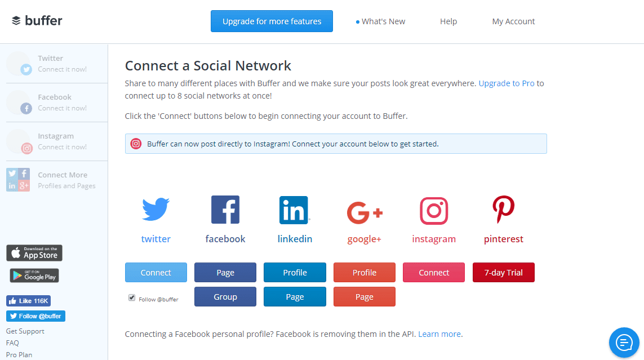
Task: Click the Pinterest network icon
Action: pyautogui.click(x=503, y=210)
